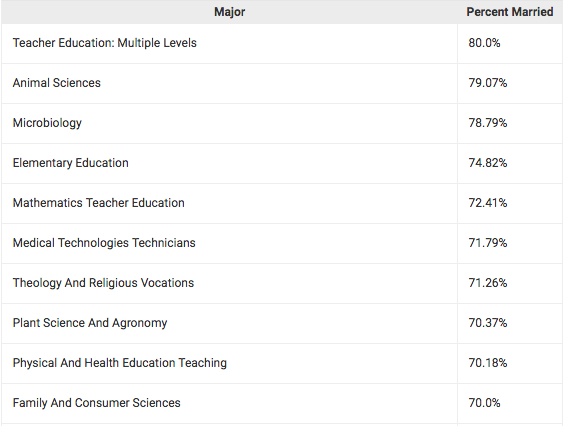The width and height of the screenshot is (563, 426).
Task: Click Theology And Religious Vocations cell
Action: [229, 283]
